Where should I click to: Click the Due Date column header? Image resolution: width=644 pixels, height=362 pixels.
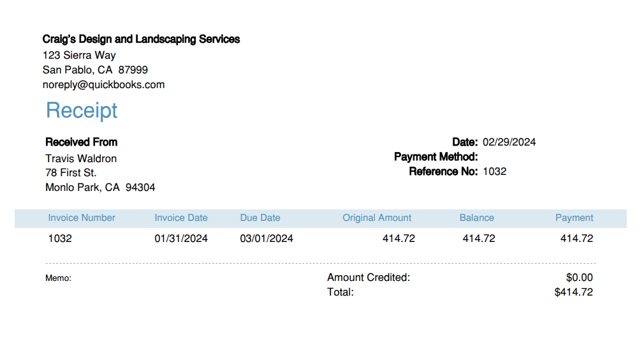tap(260, 218)
